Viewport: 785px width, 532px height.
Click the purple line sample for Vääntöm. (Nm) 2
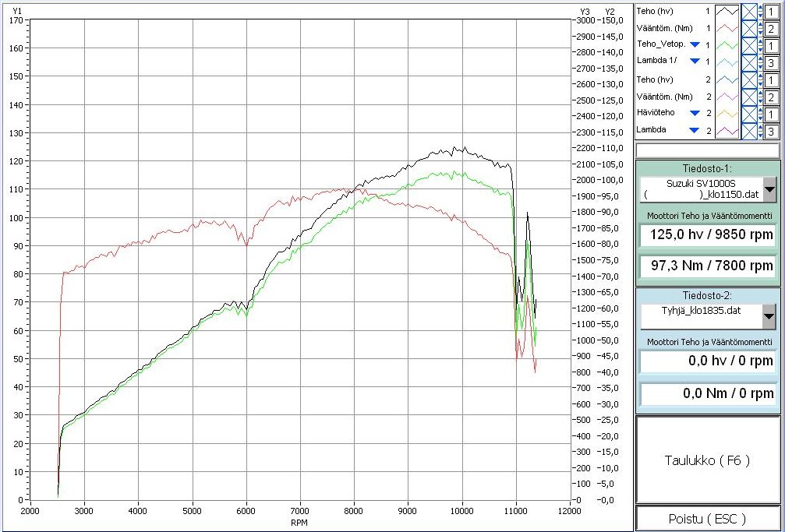tap(728, 97)
